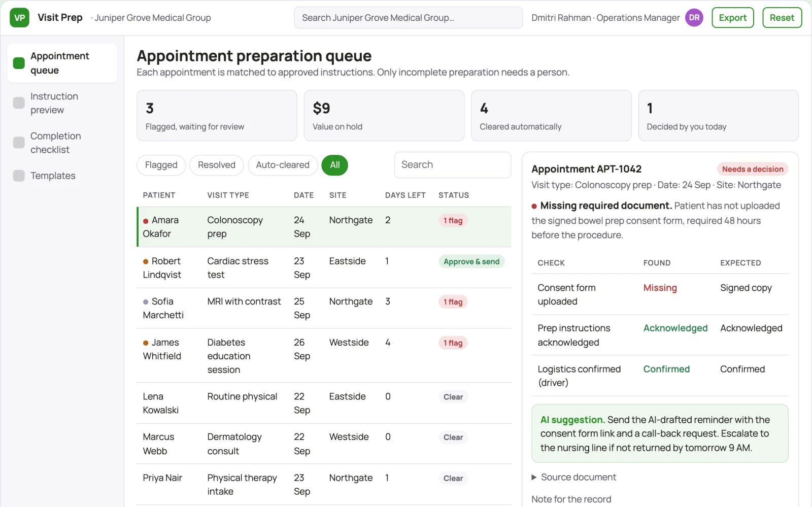Open the Templates section
The image size is (812, 507).
pos(62,176)
